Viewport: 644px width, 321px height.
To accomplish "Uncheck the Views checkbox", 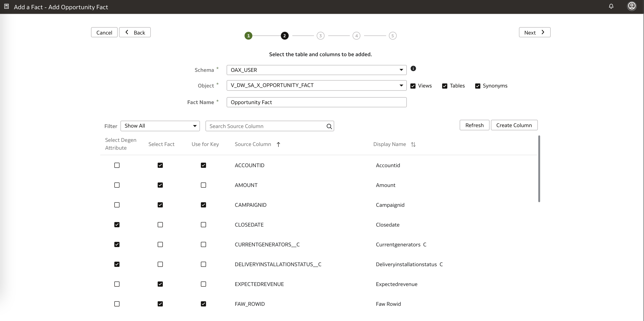I will point(413,86).
